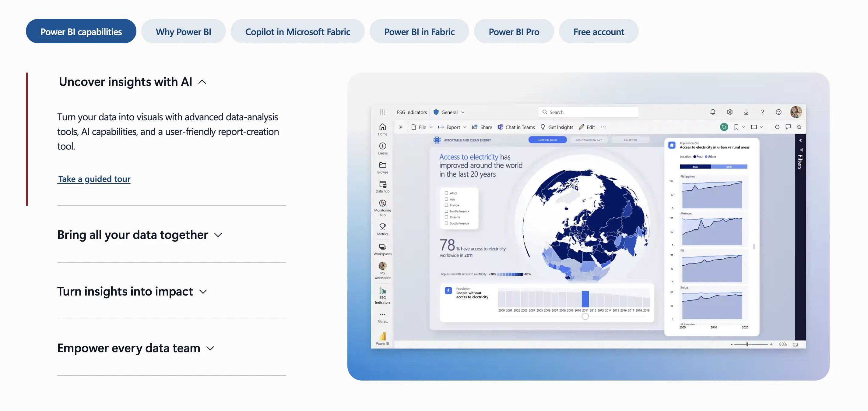The image size is (868, 411).
Task: Open the Browse folder icon
Action: 382,165
